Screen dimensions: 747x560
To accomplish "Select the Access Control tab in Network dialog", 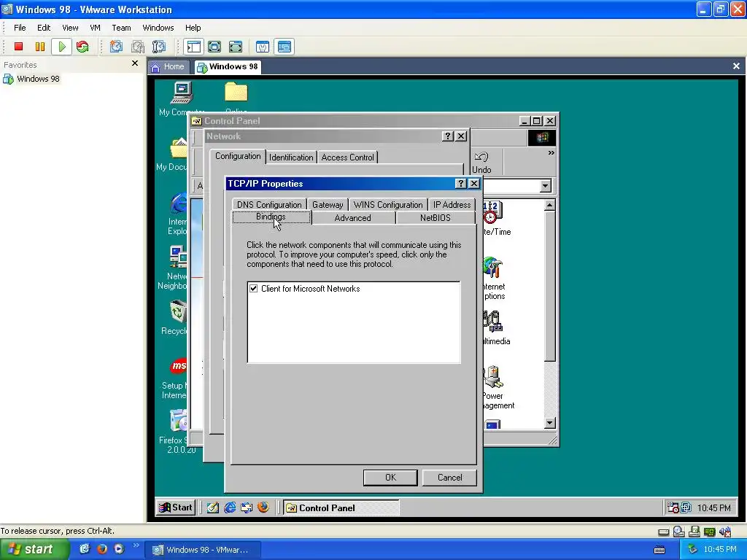I will (x=347, y=157).
